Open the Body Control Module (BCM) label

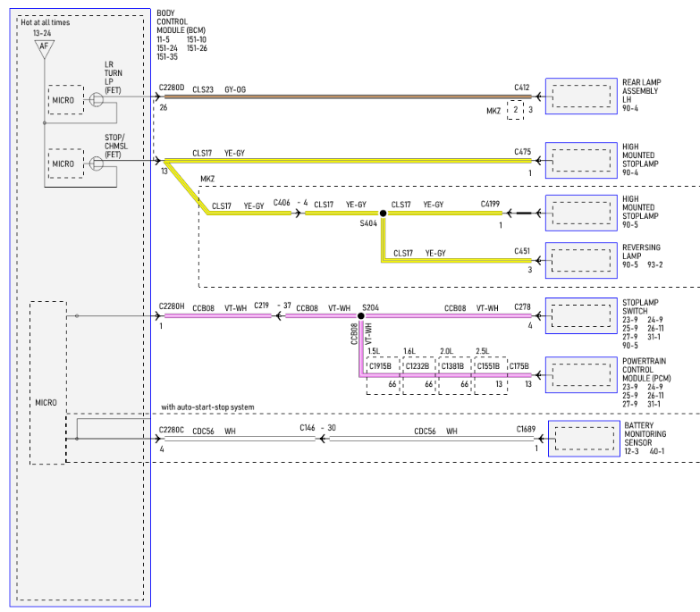181,21
